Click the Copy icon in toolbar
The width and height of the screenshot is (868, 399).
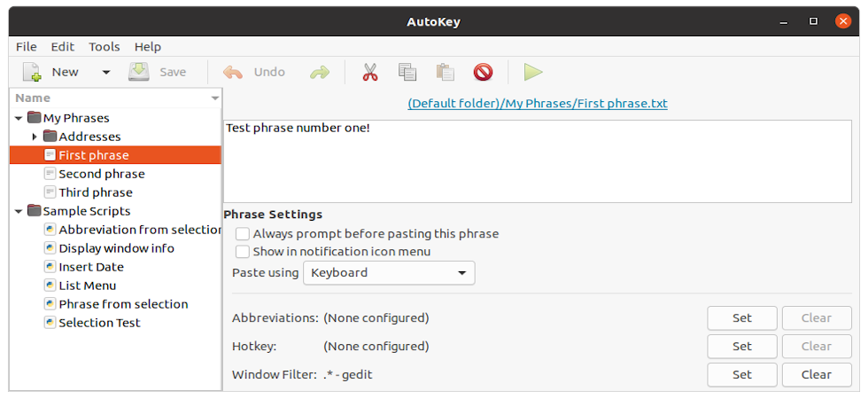point(407,72)
